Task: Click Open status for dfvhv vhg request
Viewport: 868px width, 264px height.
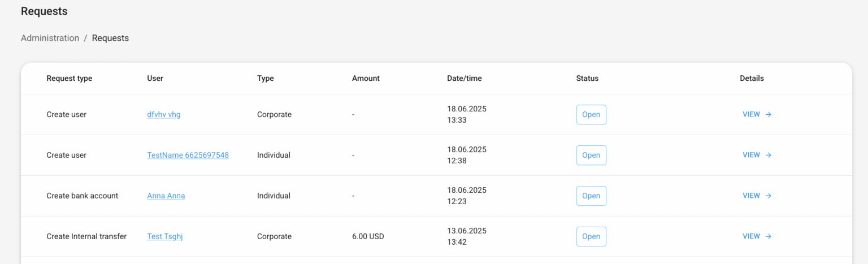Action: [591, 114]
